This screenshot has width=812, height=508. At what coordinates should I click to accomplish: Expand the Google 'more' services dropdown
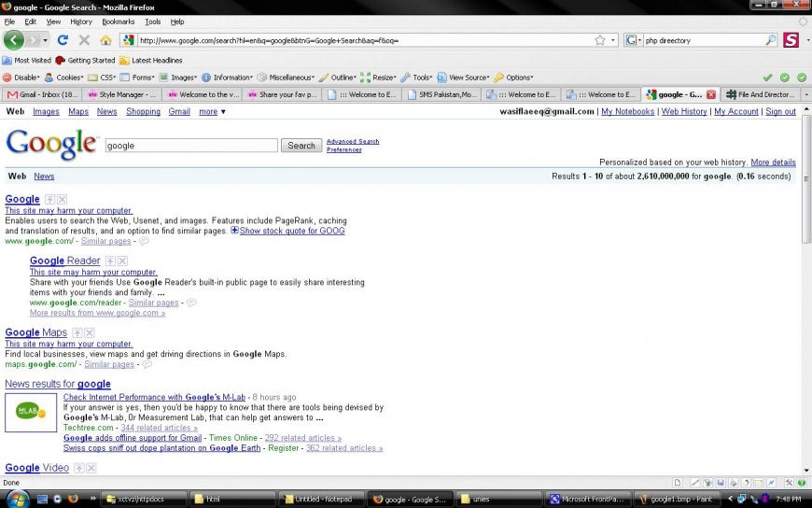[212, 111]
